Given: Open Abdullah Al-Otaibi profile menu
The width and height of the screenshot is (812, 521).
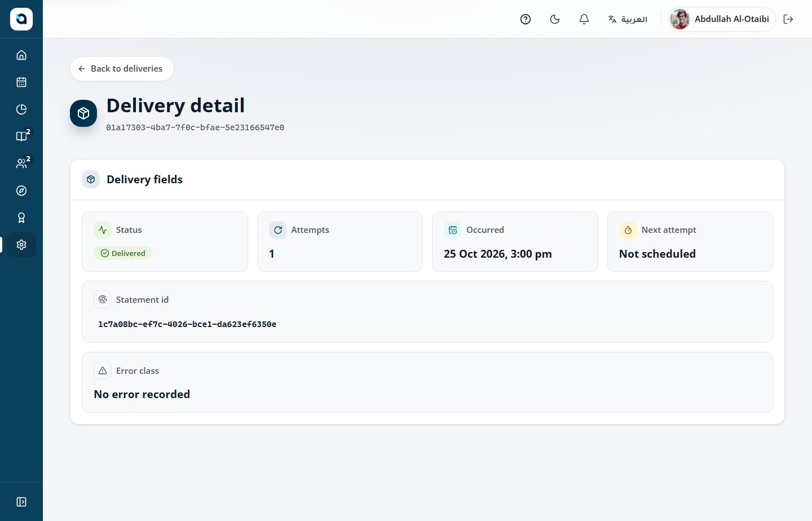Looking at the screenshot, I should [x=722, y=19].
